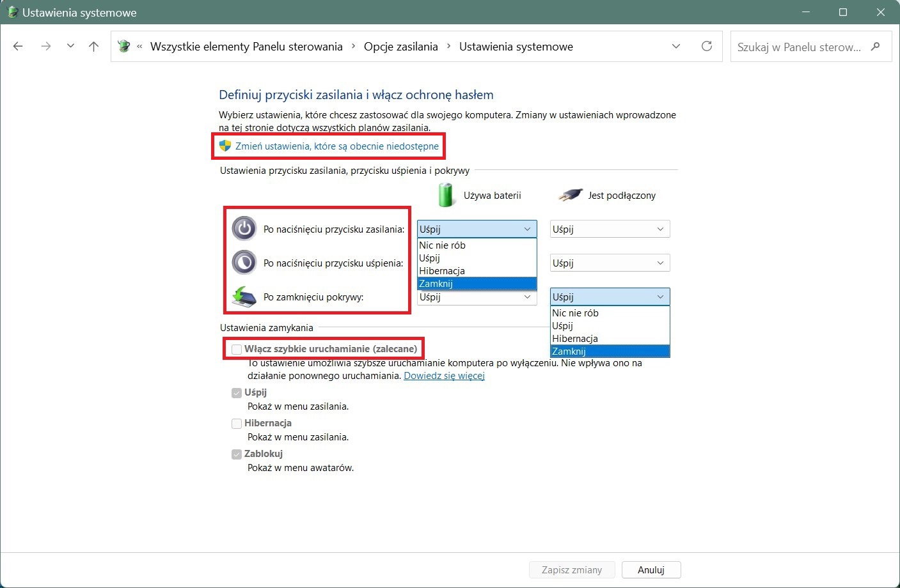
Task: Open sleep button plugged-in dropdown
Action: point(610,263)
